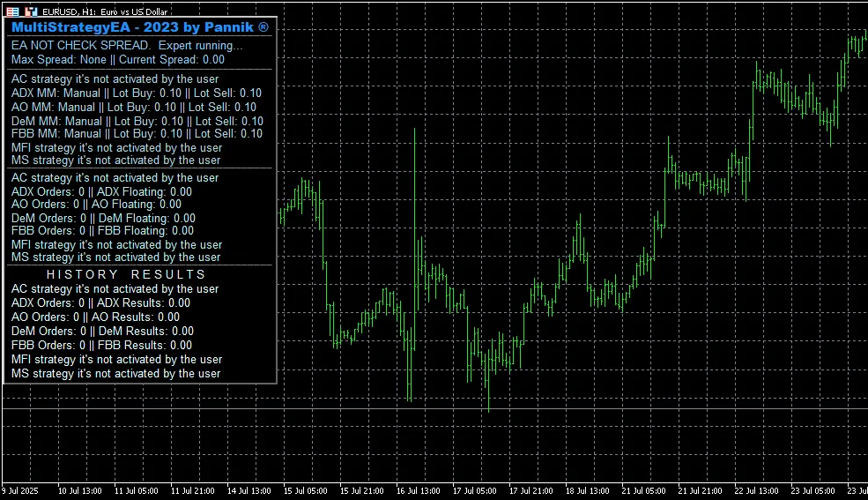Image resolution: width=868 pixels, height=500 pixels.
Task: Click the AO MM: Manual lot settings row
Action: 134,107
